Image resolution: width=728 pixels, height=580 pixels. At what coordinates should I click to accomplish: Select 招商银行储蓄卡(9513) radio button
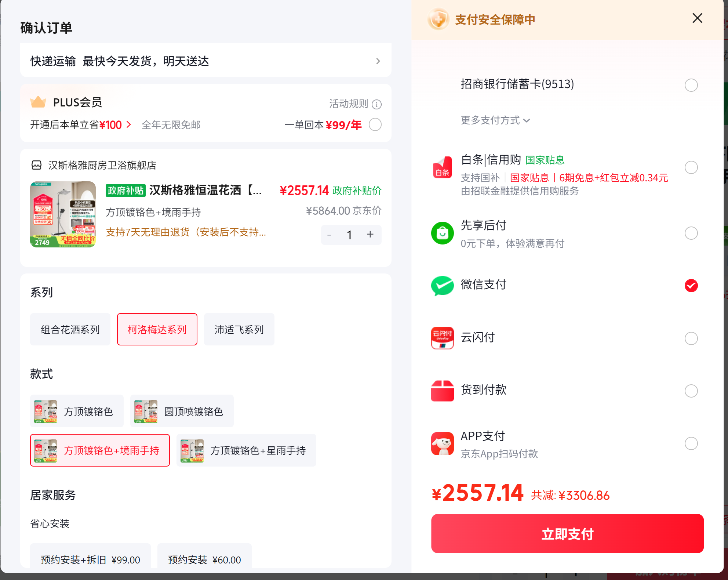[x=691, y=85]
